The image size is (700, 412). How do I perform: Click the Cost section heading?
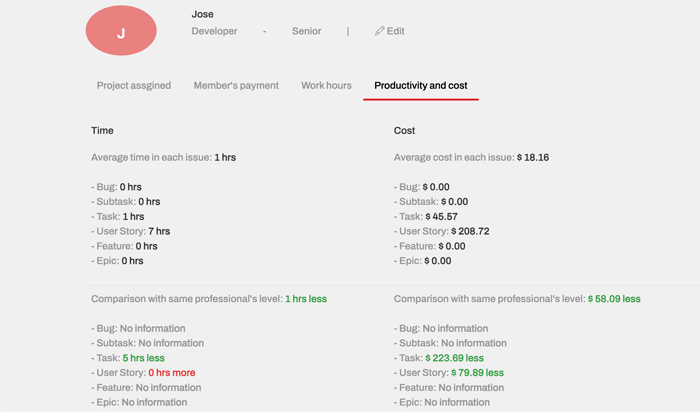[404, 130]
